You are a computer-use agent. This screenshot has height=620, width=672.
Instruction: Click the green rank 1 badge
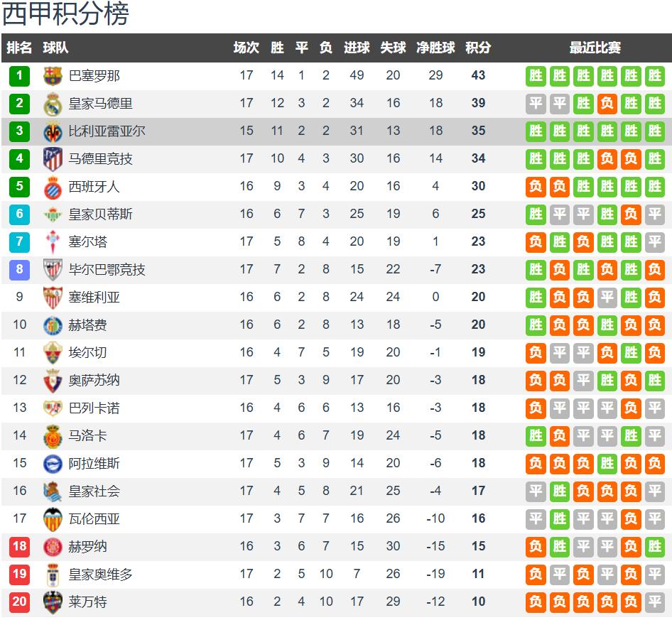[x=19, y=75]
